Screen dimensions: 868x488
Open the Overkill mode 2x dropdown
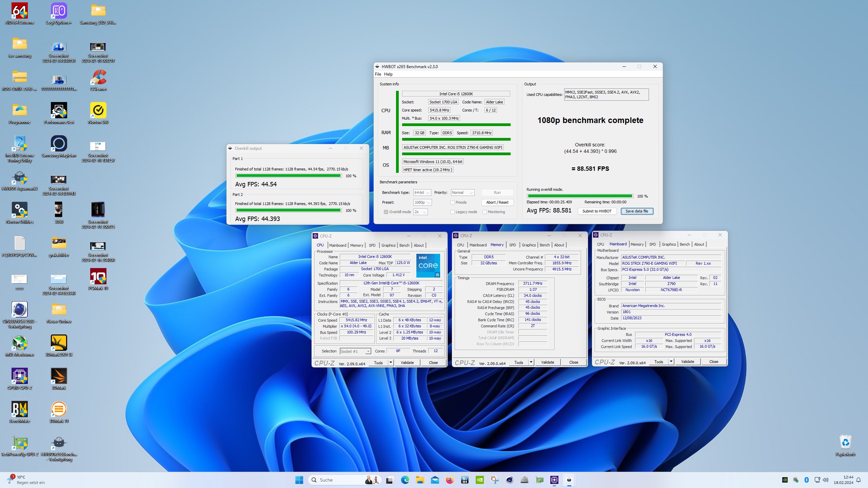420,212
